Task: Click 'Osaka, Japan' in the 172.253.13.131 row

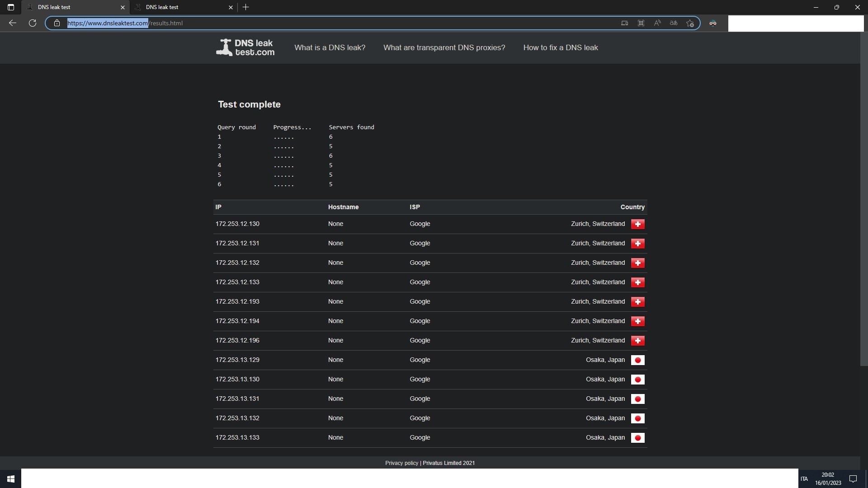Action: (605, 399)
